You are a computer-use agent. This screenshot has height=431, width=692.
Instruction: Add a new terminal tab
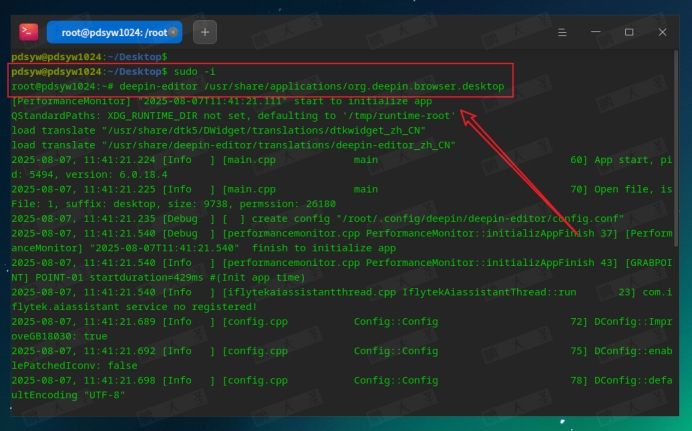click(205, 32)
